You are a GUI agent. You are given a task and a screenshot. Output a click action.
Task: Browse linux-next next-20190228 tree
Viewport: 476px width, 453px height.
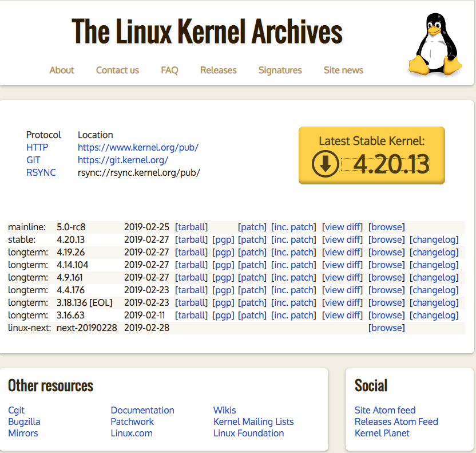click(x=386, y=328)
